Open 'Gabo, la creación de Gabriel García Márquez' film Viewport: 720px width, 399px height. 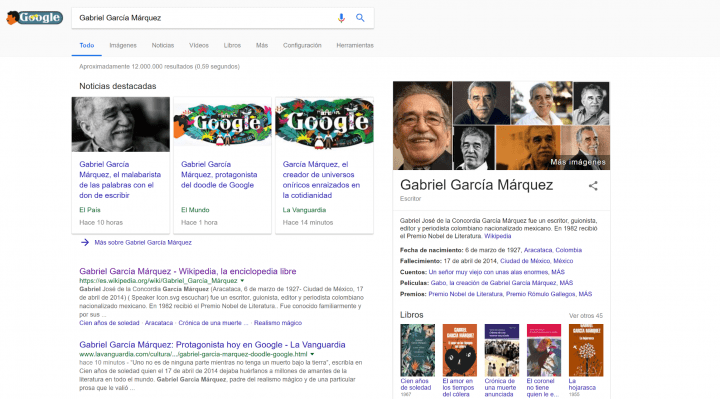point(493,283)
